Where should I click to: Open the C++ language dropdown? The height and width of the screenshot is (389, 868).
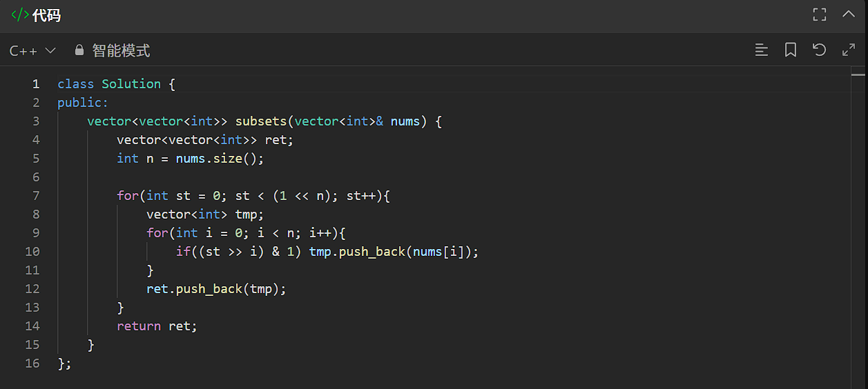32,50
